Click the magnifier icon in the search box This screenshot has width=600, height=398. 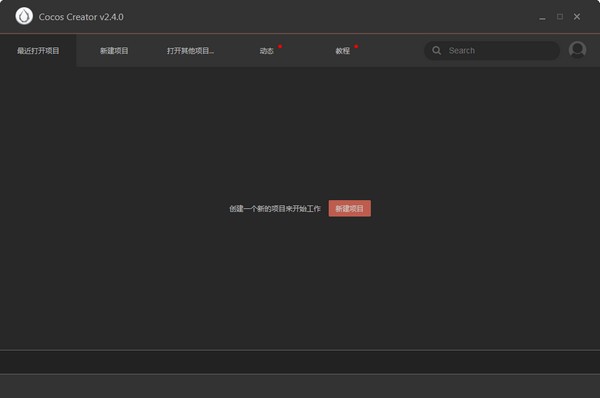coord(436,51)
